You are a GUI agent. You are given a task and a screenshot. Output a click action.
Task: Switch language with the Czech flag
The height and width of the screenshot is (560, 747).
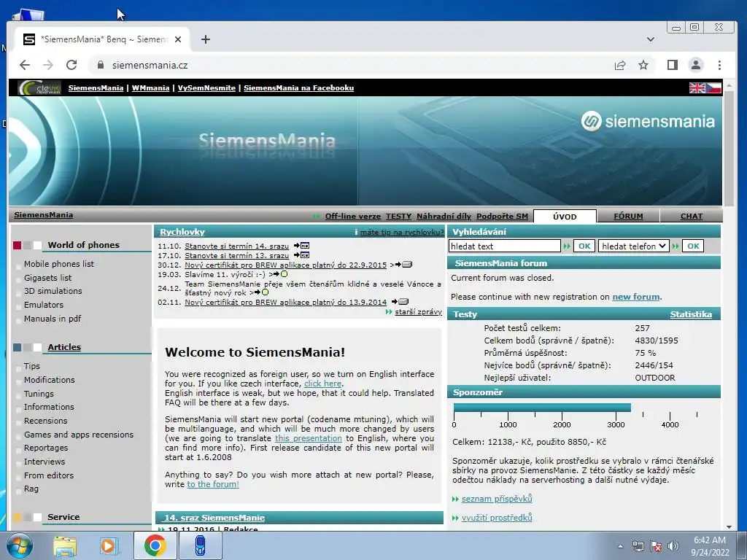point(713,87)
